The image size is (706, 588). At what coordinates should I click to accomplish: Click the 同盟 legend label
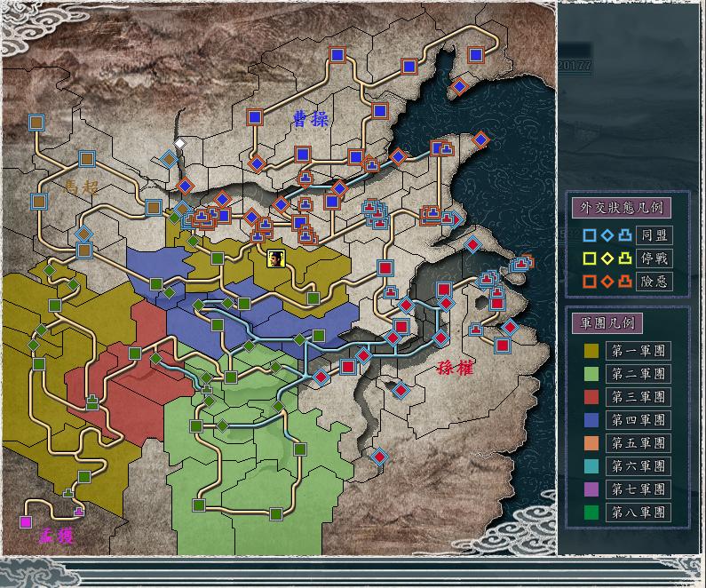(x=654, y=235)
